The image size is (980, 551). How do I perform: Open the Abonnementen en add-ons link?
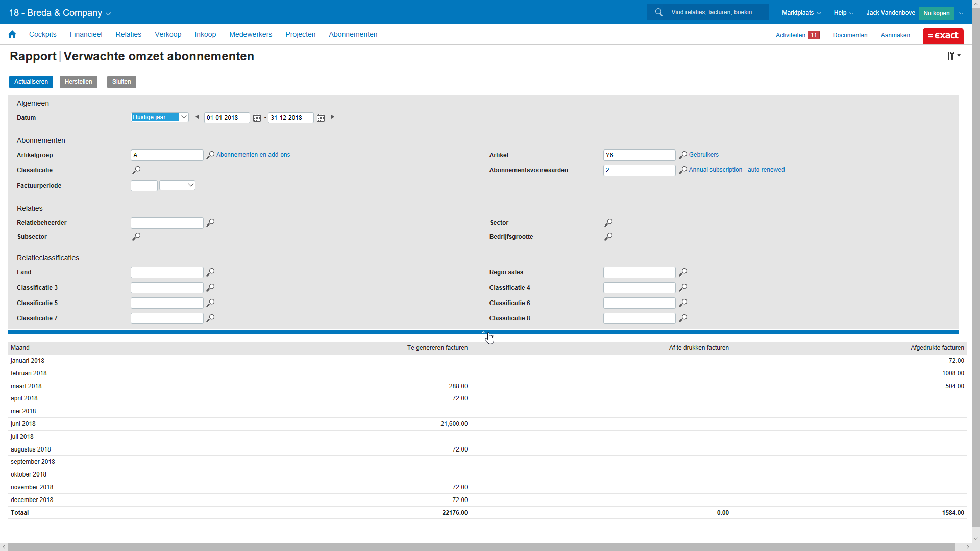[x=253, y=155]
